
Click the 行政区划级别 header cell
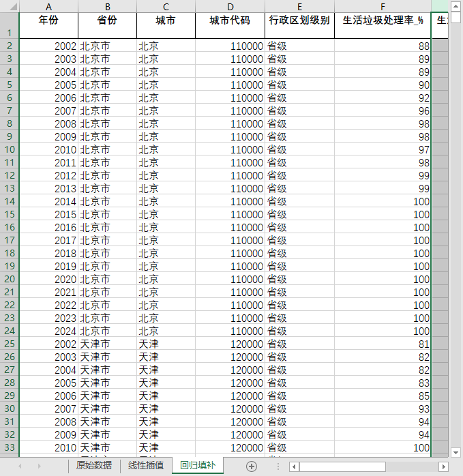(x=299, y=25)
